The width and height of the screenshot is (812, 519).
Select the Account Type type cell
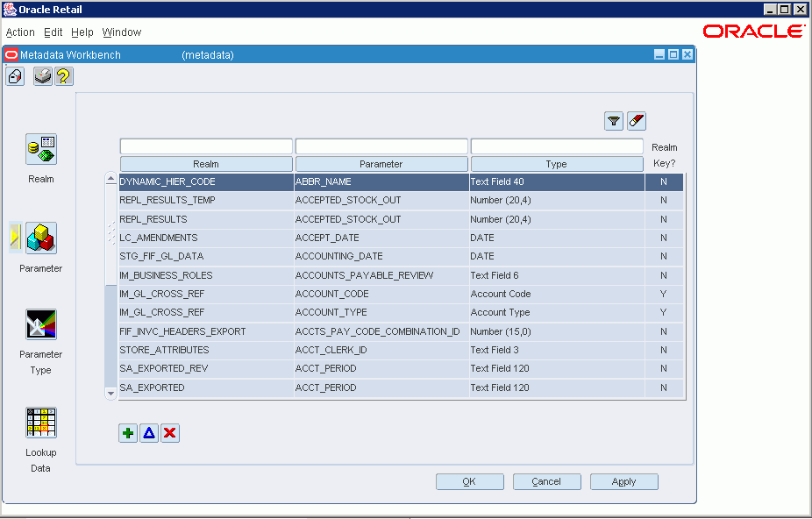557,313
